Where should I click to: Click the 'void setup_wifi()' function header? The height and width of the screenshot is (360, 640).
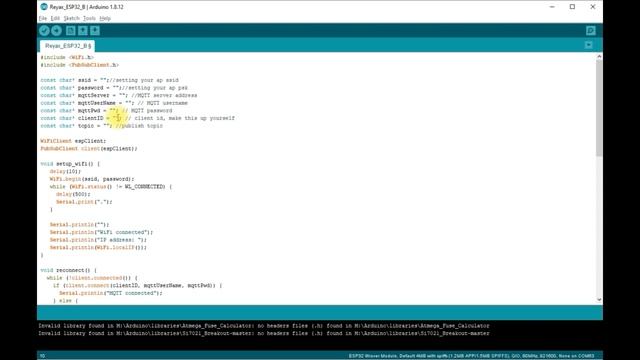pyautogui.click(x=70, y=164)
